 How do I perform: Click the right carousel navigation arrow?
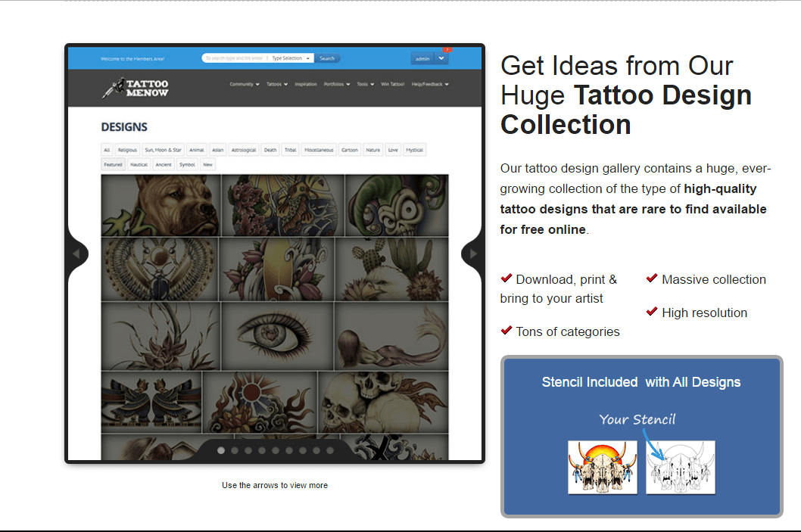[472, 254]
